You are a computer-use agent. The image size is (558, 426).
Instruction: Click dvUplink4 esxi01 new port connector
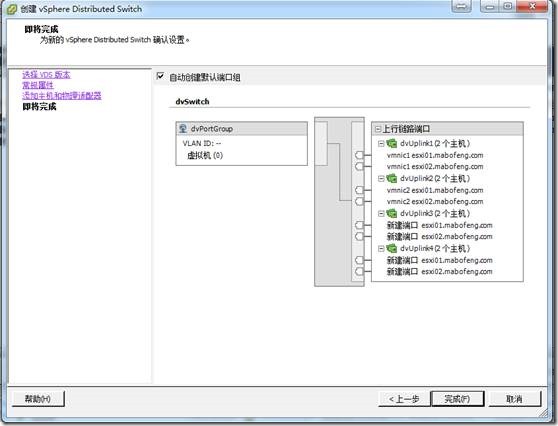pos(359,260)
